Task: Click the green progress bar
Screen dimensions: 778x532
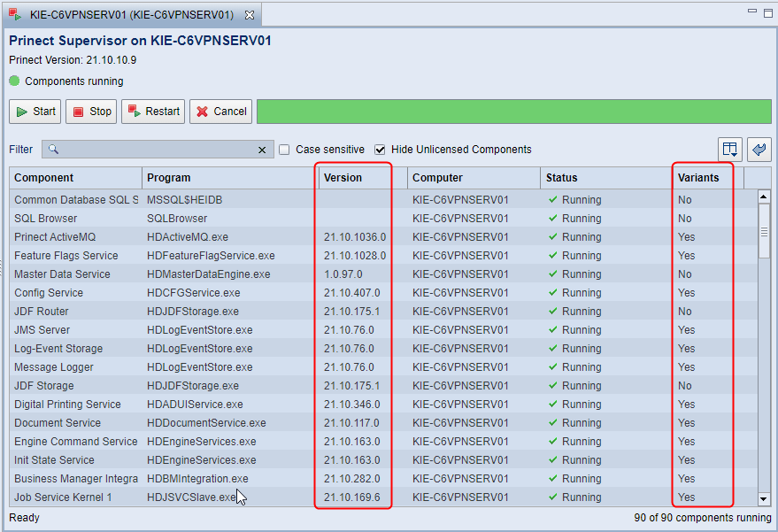Action: [513, 112]
